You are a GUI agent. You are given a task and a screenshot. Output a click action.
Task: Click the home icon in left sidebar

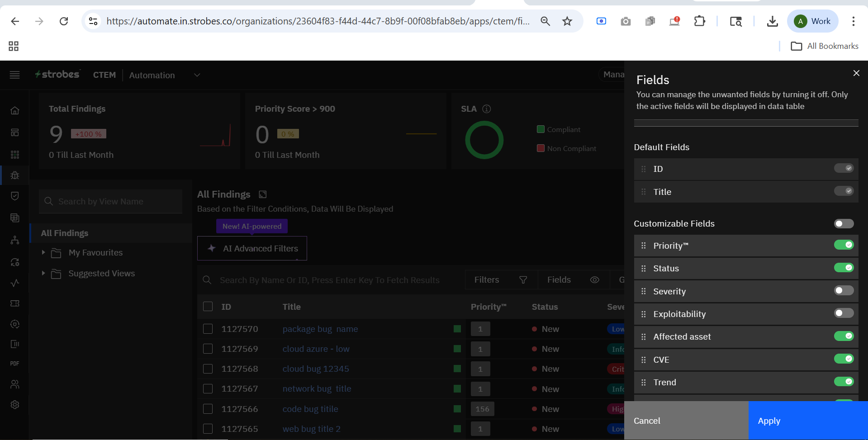15,110
